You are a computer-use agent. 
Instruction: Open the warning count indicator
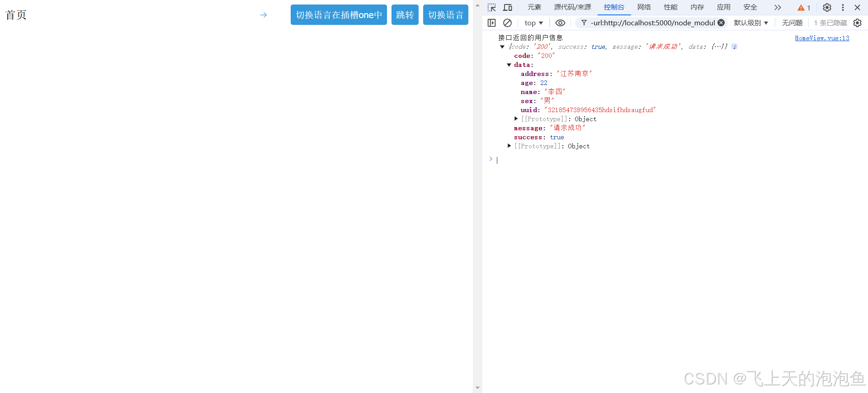[804, 8]
